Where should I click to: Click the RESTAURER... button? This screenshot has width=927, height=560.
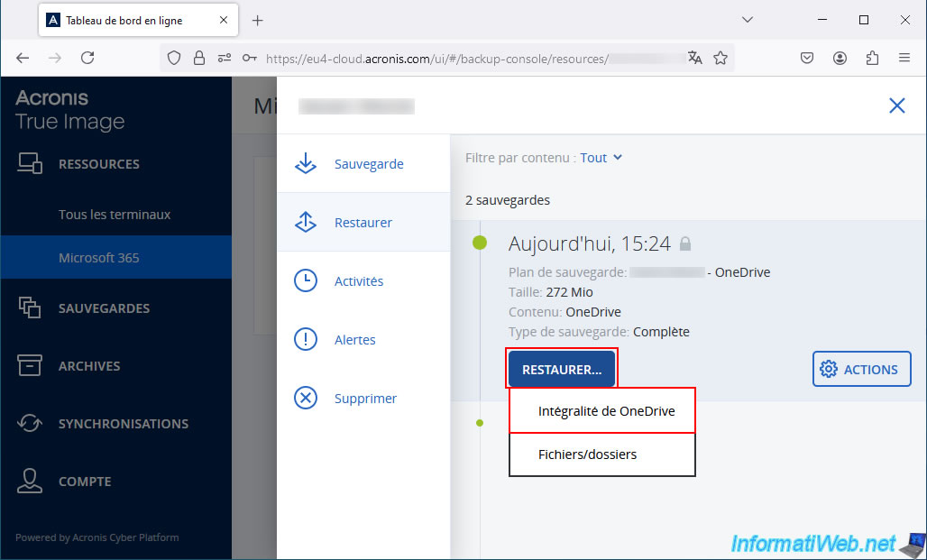point(562,370)
